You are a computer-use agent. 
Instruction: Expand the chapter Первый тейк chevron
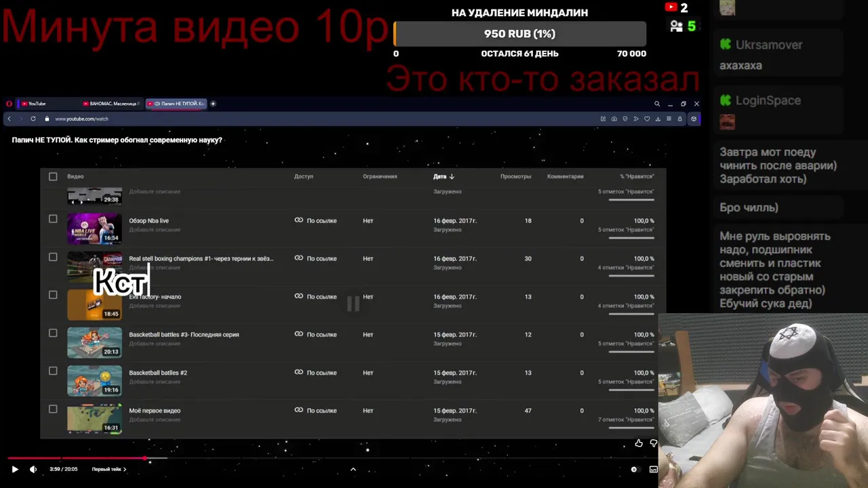(125, 469)
